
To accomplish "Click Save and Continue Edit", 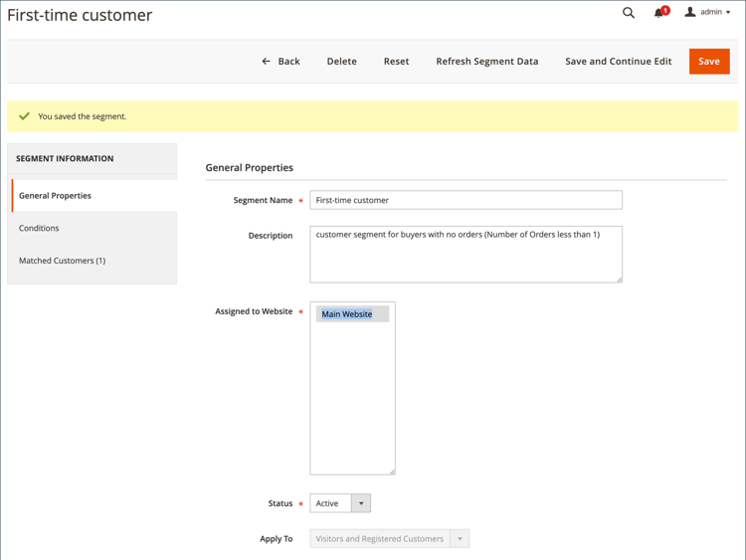I will (619, 62).
